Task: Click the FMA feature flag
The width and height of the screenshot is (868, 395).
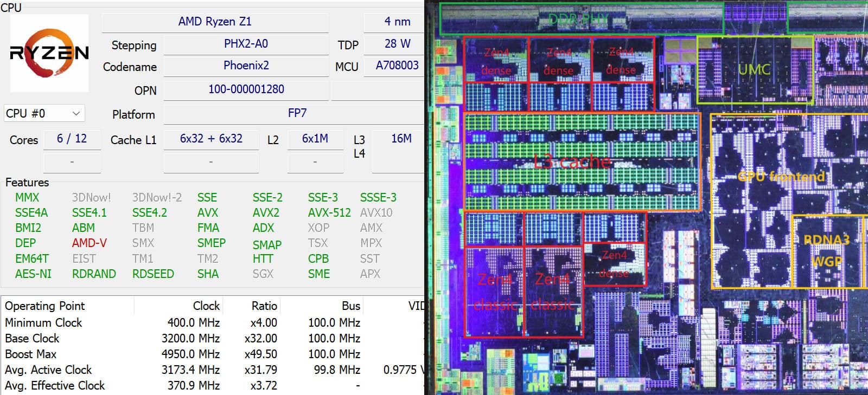Action: (208, 228)
